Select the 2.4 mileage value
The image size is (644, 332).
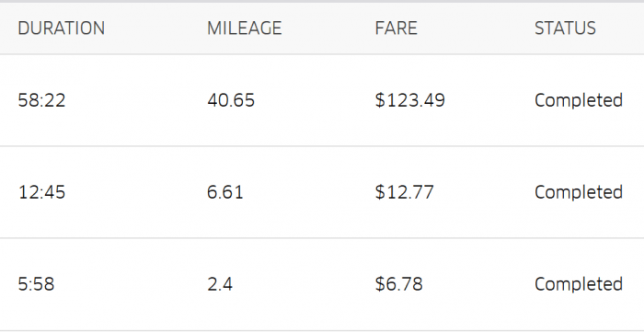220,284
